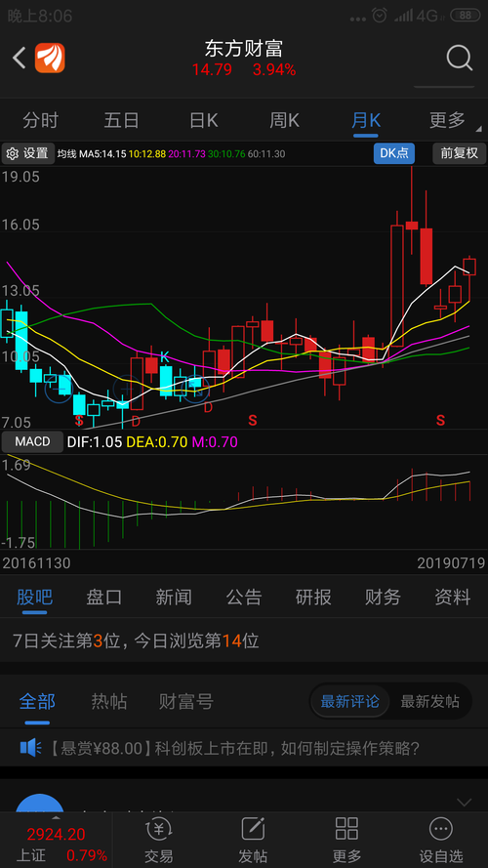
Task: Tap the price 14.79 in header
Action: [x=212, y=70]
